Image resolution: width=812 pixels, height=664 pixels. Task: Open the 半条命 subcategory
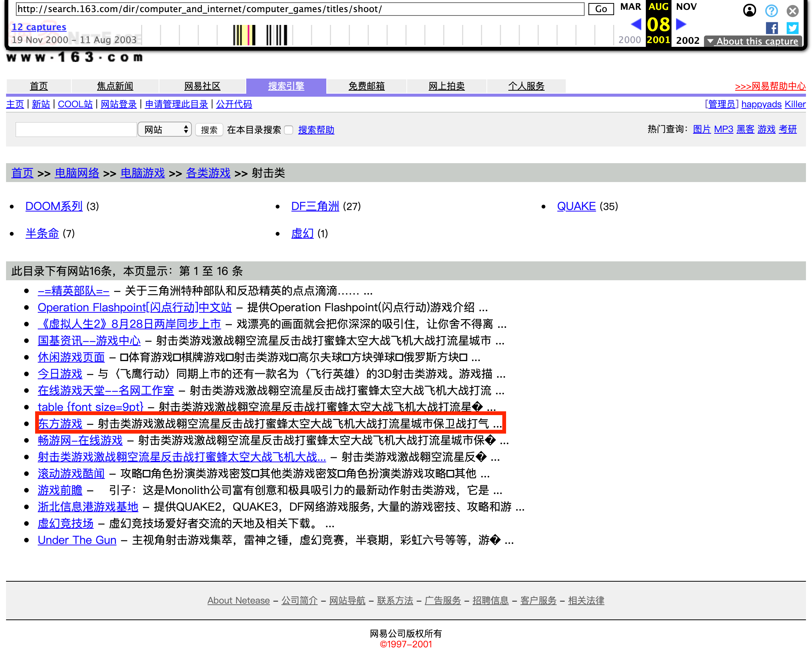42,233
